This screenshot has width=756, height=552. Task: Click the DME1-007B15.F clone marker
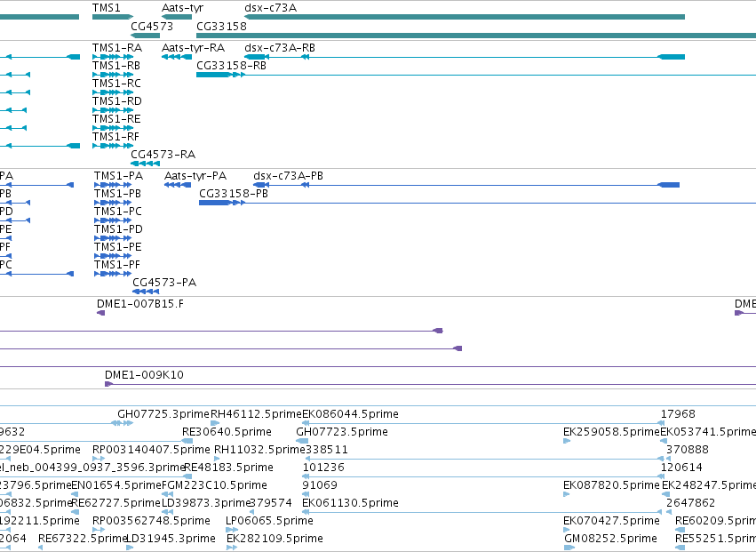(100, 313)
